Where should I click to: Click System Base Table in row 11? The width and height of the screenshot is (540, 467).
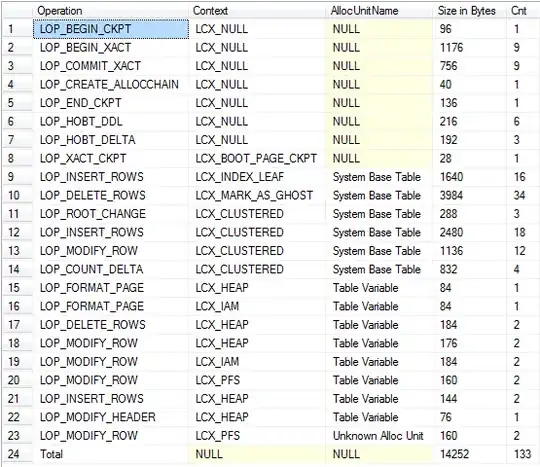[379, 214]
